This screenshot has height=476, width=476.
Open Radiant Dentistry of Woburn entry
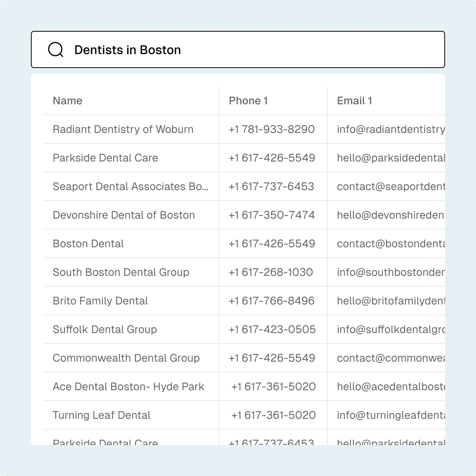click(x=123, y=129)
